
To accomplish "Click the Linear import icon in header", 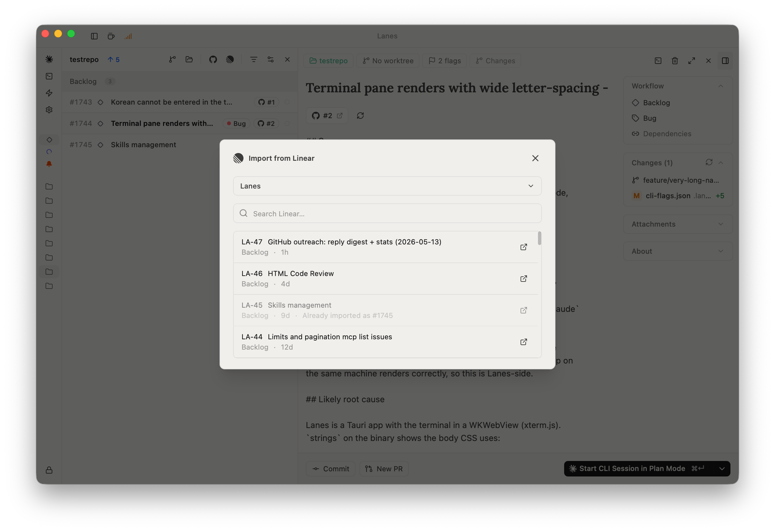I will [230, 59].
